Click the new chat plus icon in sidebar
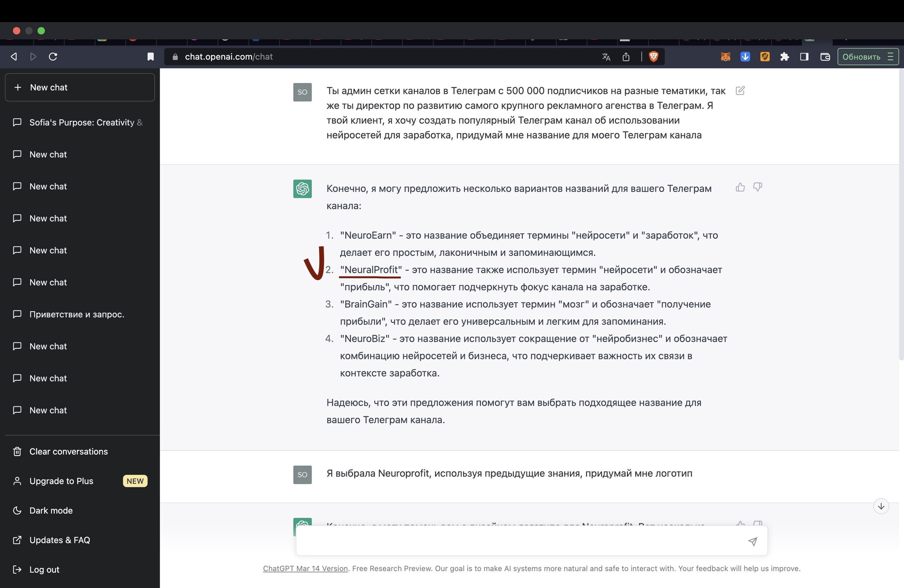This screenshot has width=904, height=588. coord(18,87)
